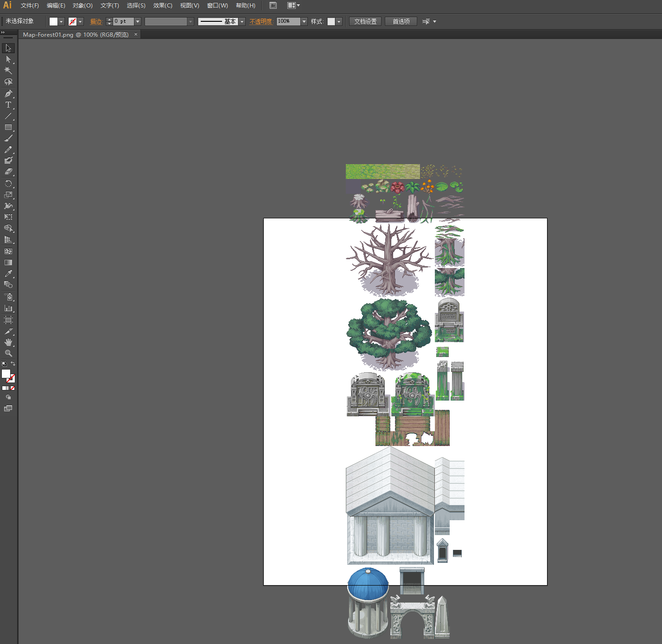Image resolution: width=662 pixels, height=644 pixels.
Task: Choose the Rectangle tool
Action: [x=8, y=127]
